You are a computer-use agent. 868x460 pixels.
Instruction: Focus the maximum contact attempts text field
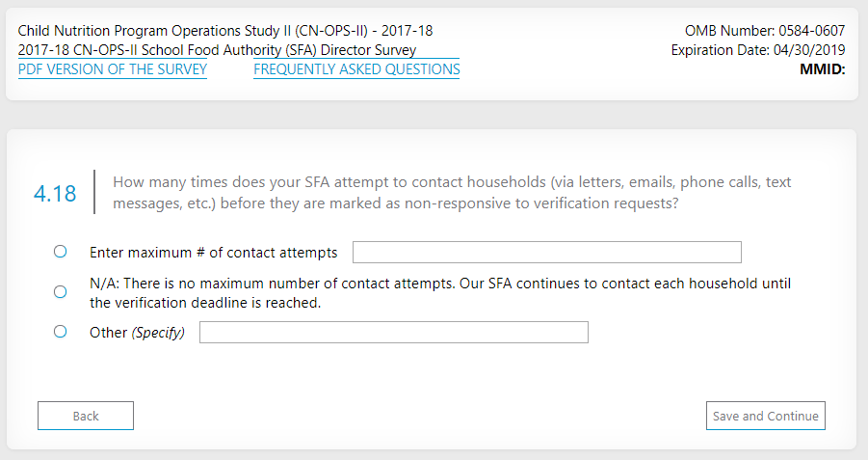coord(546,253)
